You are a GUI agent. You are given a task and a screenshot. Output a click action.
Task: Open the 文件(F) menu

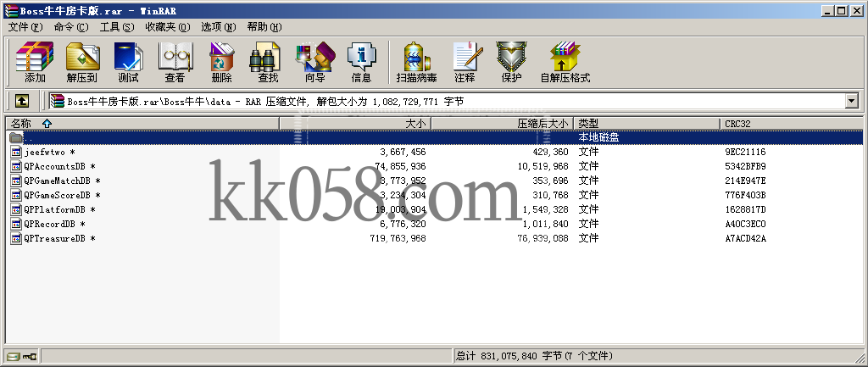point(25,26)
